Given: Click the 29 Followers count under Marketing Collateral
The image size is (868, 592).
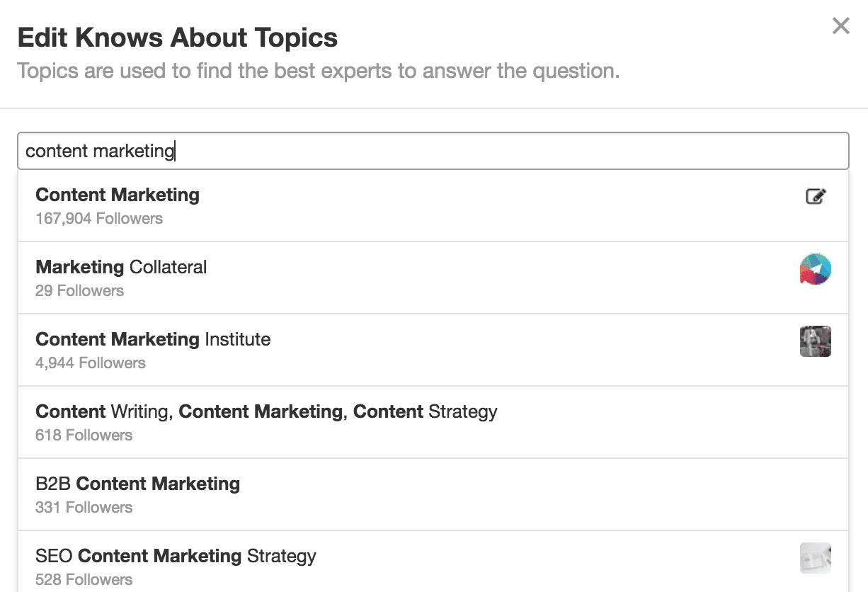Looking at the screenshot, I should point(79,290).
